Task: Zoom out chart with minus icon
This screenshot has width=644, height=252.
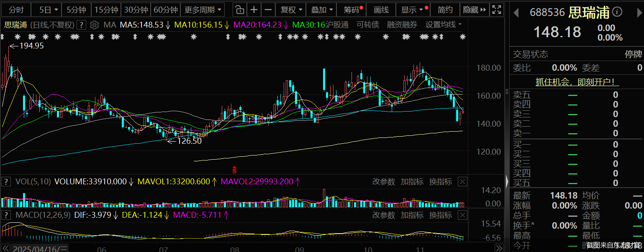Action: pyautogui.click(x=269, y=10)
